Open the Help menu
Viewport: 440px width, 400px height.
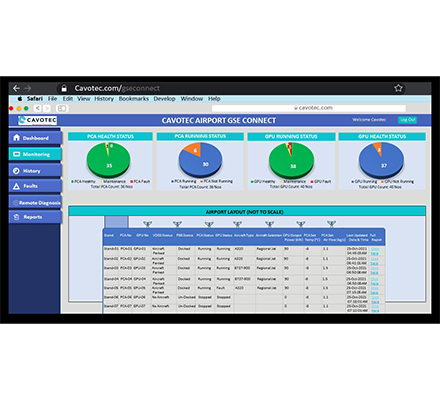click(214, 99)
